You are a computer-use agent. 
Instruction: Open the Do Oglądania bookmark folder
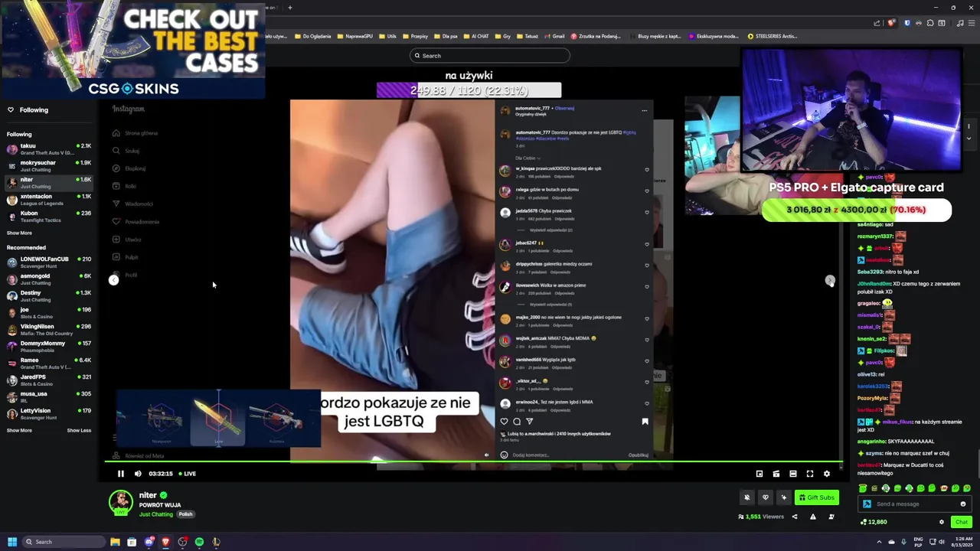point(313,36)
